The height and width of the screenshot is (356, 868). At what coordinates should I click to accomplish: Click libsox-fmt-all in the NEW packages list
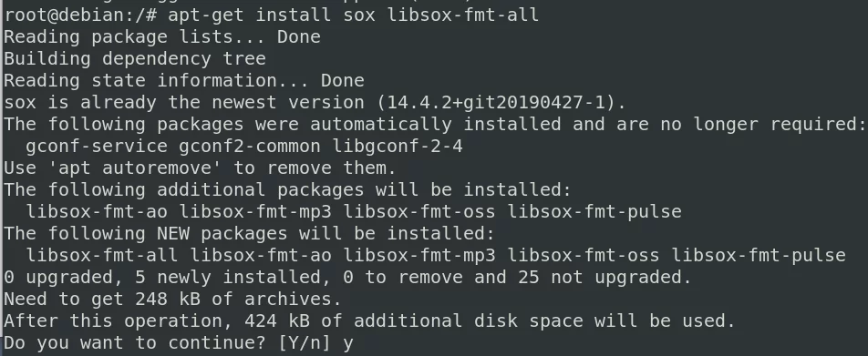pyautogui.click(x=102, y=255)
